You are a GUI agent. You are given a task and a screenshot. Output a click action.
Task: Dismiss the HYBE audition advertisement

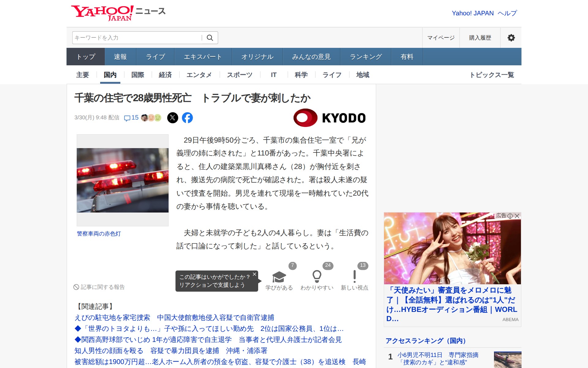[518, 216]
